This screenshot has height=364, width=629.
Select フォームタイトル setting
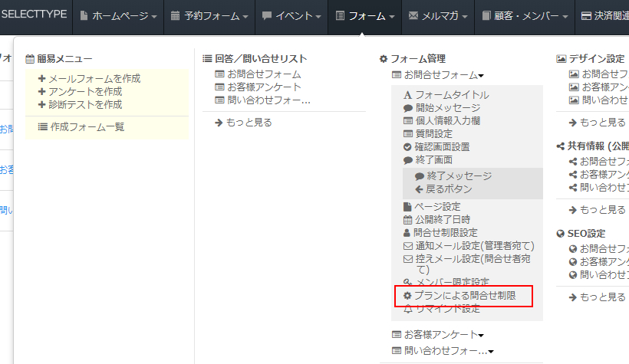446,94
